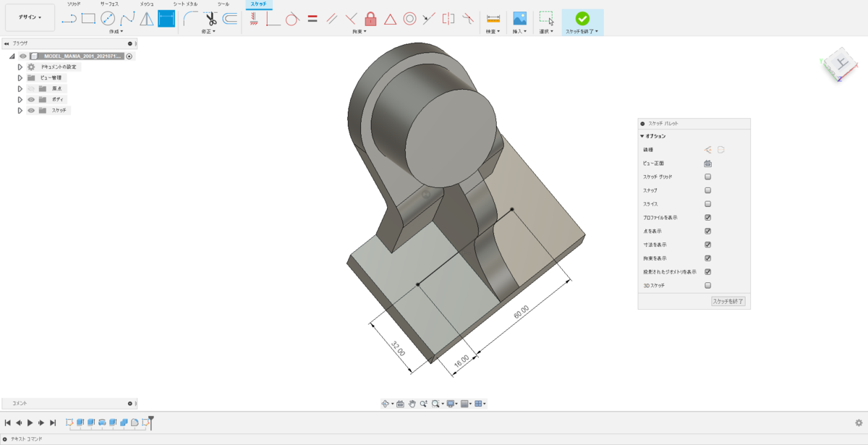
Task: Apply the Coincident constraint
Action: point(273,19)
